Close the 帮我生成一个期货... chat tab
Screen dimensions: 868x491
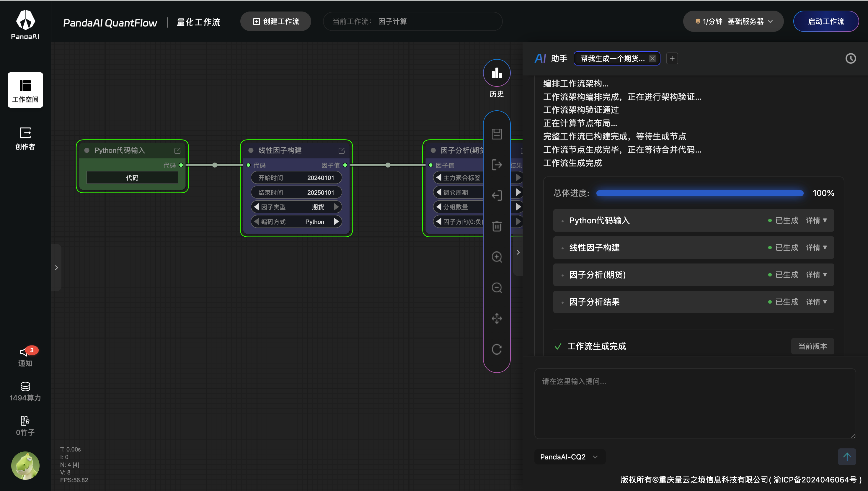pyautogui.click(x=652, y=58)
